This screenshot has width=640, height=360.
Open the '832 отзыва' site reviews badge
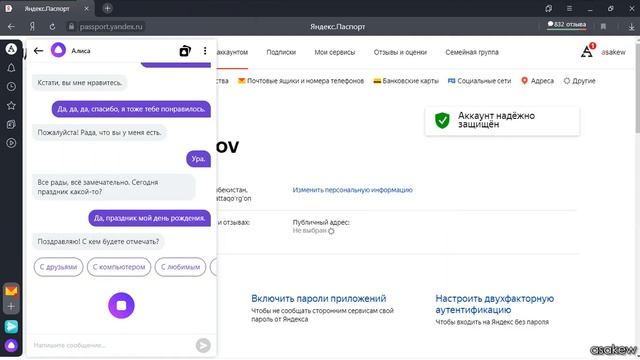click(x=567, y=25)
